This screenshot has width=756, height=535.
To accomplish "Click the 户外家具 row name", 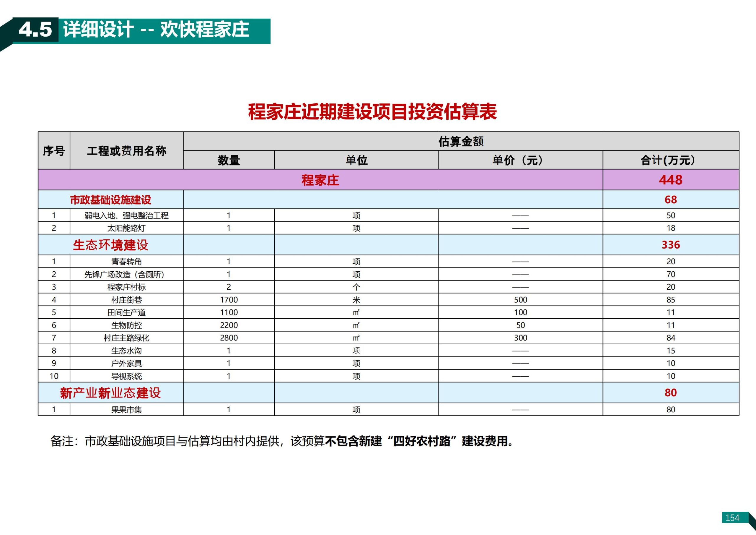I will coord(126,364).
